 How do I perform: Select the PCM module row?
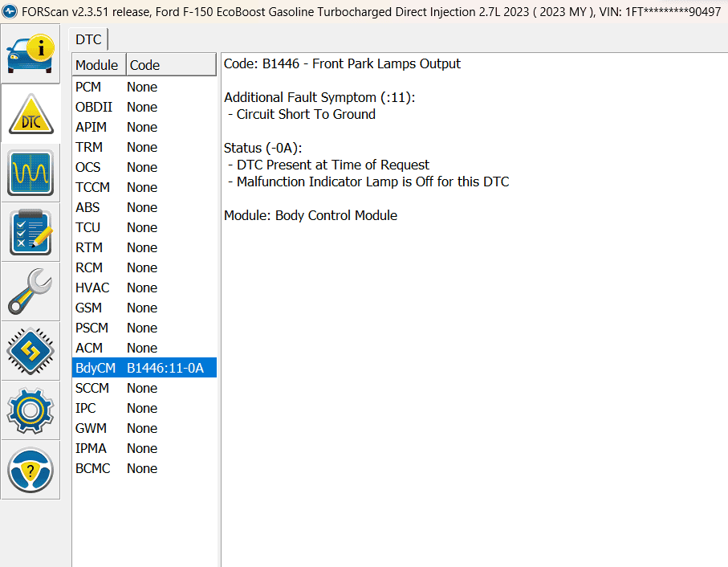120,87
